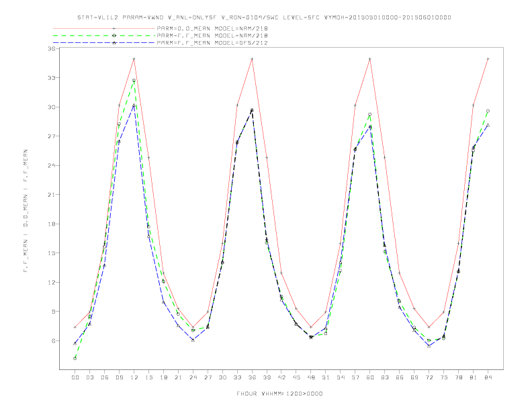Viewport: 532px width, 411px height.
Task: Click the blue triangle data point at hour 24
Action: (x=193, y=340)
